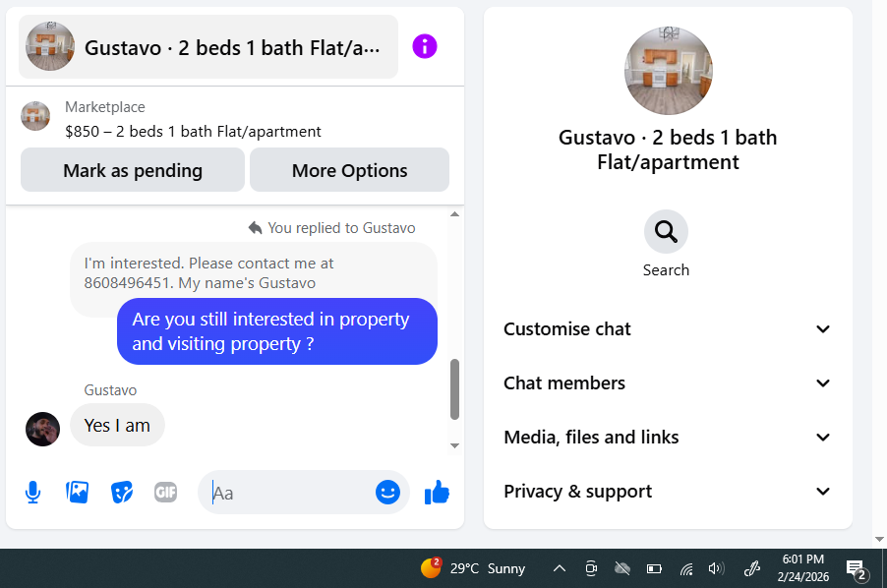Open the sticker picker icon
Screen dimensions: 887x588
pos(122,493)
